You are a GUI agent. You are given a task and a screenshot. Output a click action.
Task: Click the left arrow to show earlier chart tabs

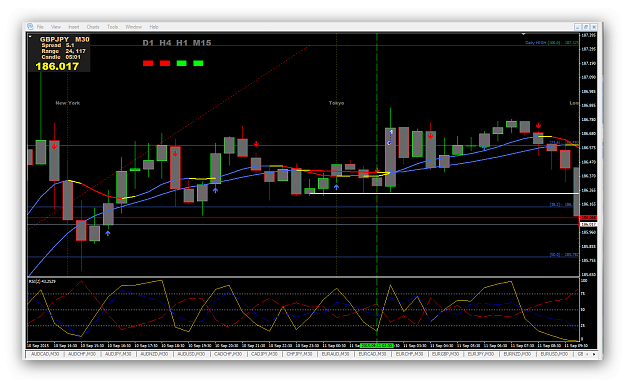click(587, 354)
